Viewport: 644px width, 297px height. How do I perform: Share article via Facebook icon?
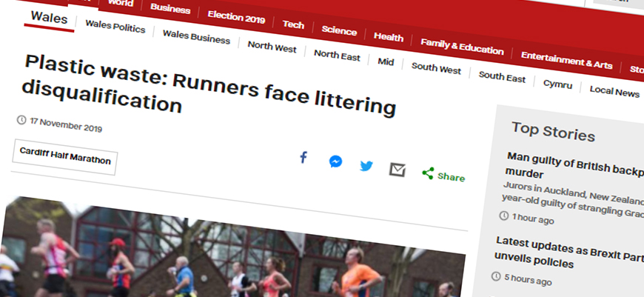303,157
